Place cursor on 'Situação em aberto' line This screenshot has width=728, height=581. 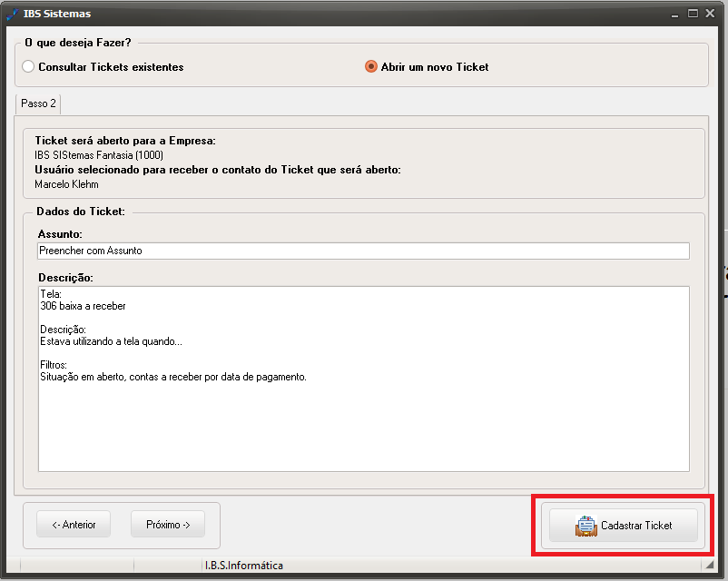coord(173,377)
